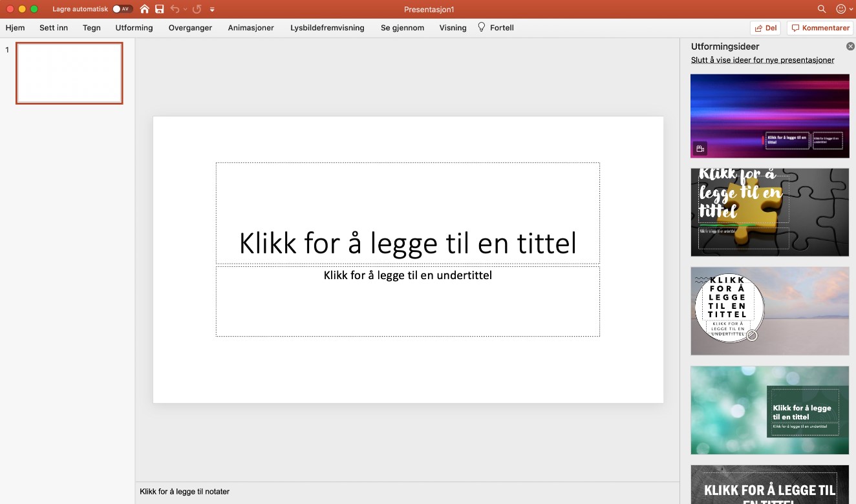Open the Visning tab
The width and height of the screenshot is (856, 504).
(453, 28)
